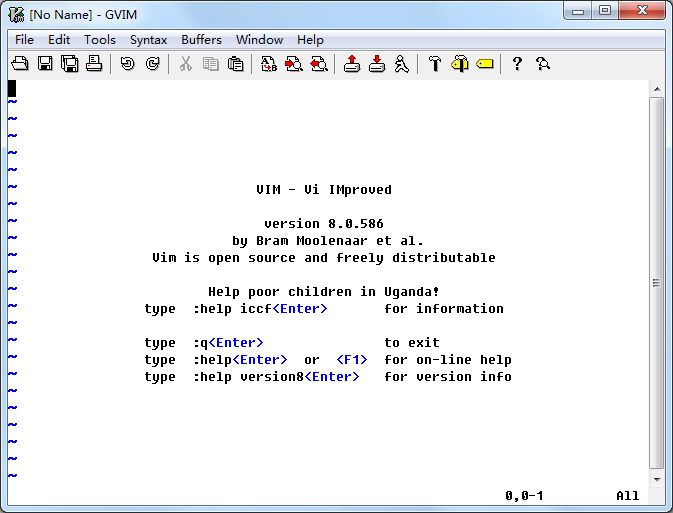This screenshot has height=513, width=673.
Task: Open the Tools menu
Action: [99, 40]
